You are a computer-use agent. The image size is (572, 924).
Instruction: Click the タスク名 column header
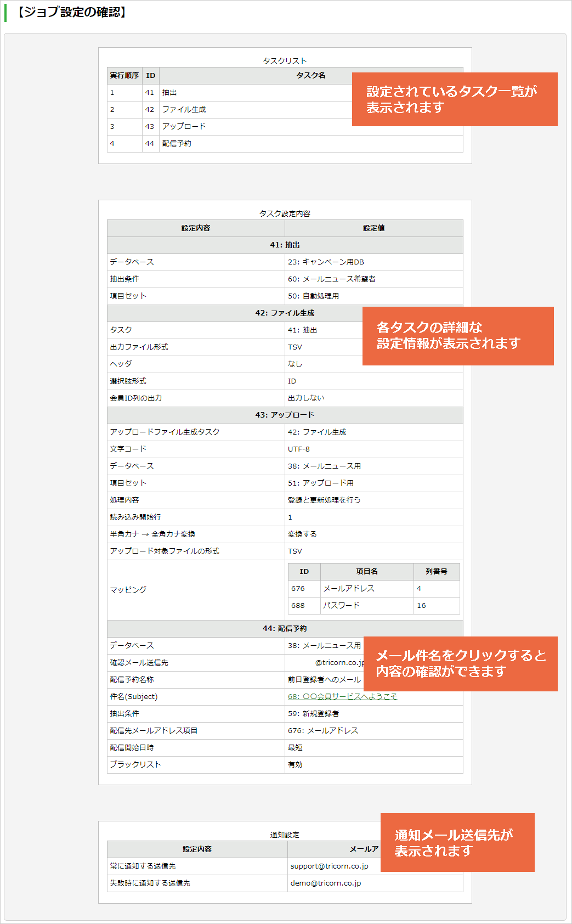pyautogui.click(x=311, y=76)
